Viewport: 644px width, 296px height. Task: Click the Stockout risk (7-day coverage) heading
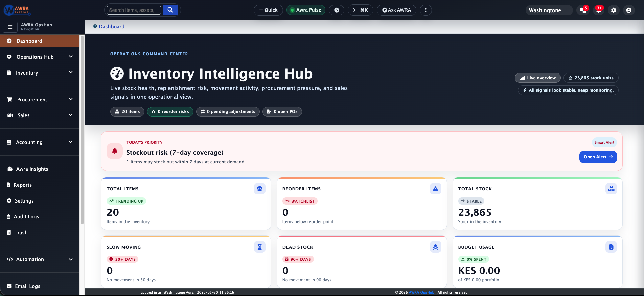click(x=175, y=153)
